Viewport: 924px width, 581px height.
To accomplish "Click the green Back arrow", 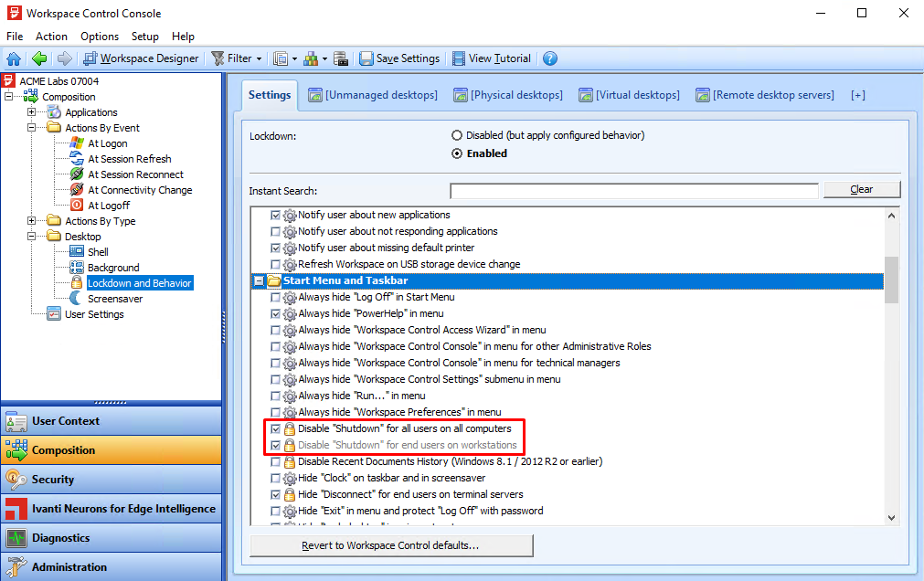I will pyautogui.click(x=39, y=58).
